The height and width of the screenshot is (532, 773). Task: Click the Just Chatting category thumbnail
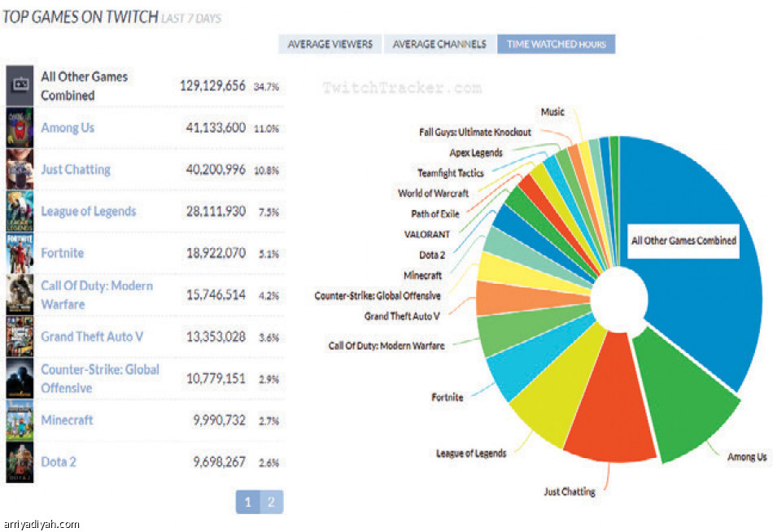(x=20, y=169)
